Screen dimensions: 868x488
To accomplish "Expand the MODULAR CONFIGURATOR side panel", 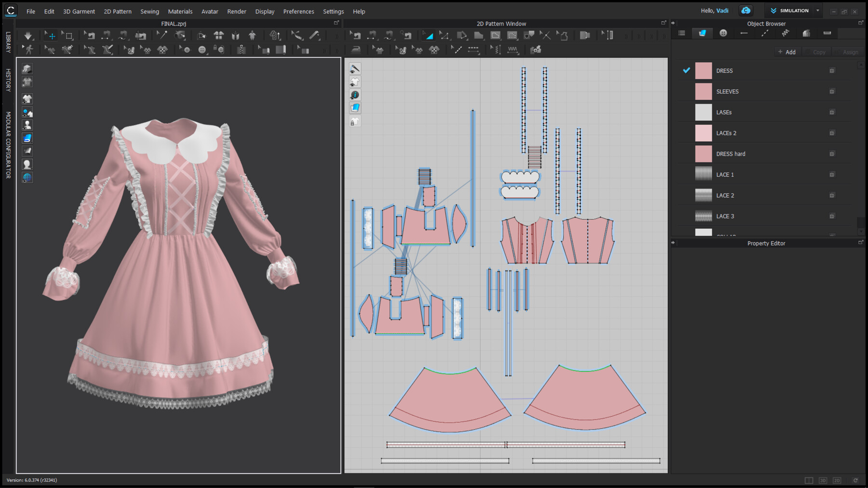I will 8,145.
